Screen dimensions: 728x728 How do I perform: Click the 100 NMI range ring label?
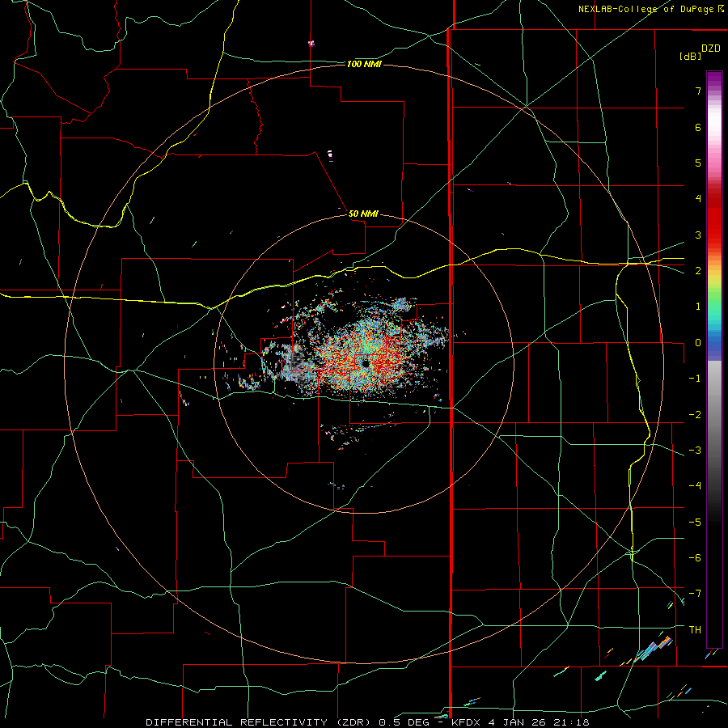pyautogui.click(x=364, y=64)
